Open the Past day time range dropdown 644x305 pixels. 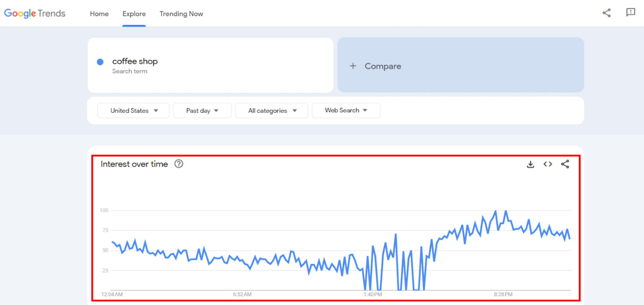click(202, 110)
